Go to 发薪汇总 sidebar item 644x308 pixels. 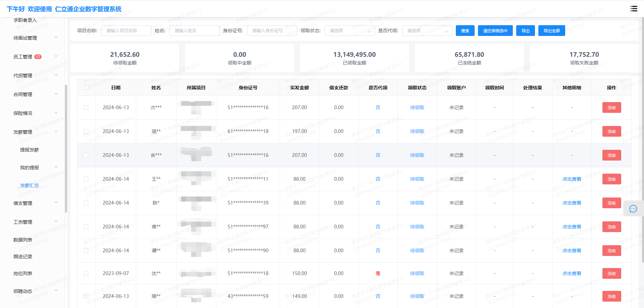pos(30,185)
